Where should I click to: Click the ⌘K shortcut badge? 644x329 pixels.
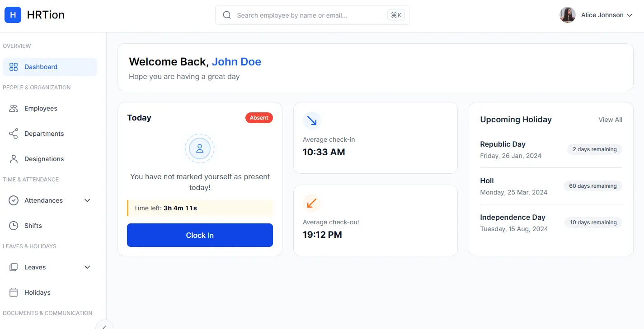coord(396,15)
